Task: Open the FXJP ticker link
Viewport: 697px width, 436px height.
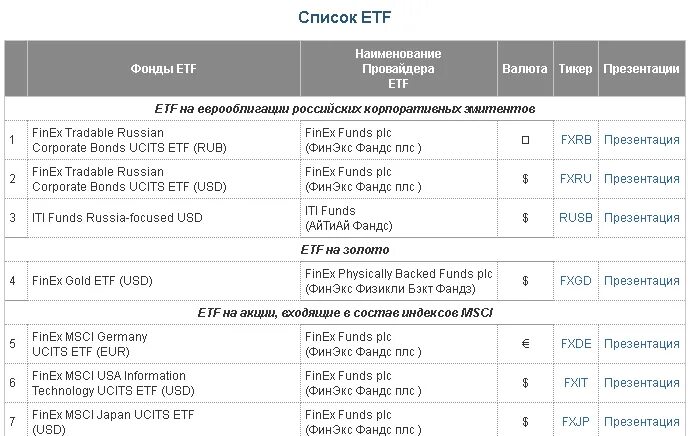Action: pyautogui.click(x=576, y=422)
